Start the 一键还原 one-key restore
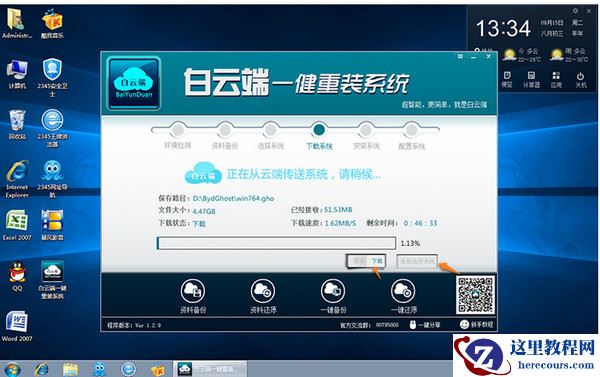The height and width of the screenshot is (377, 600). point(403,296)
